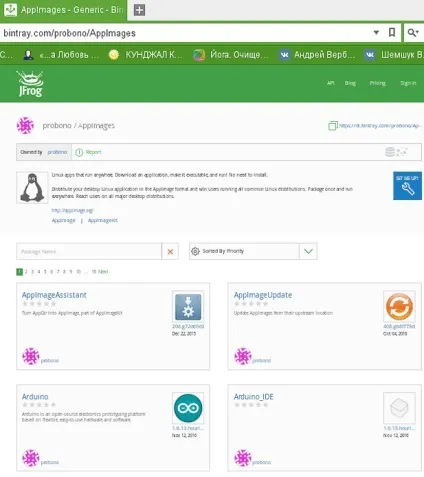Image resolution: width=424 pixels, height=477 pixels.
Task: Open the Pricing menu item
Action: click(378, 83)
